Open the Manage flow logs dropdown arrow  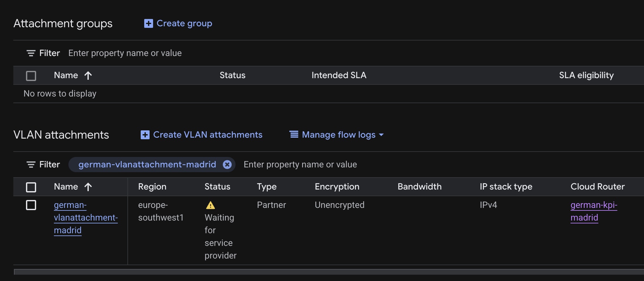coord(381,135)
